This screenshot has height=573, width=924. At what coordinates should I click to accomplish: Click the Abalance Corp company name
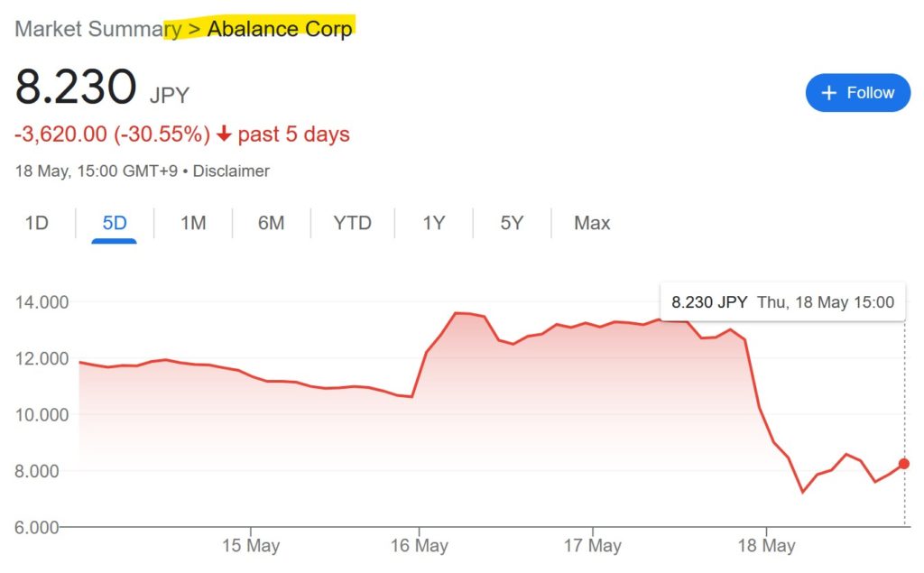click(280, 29)
